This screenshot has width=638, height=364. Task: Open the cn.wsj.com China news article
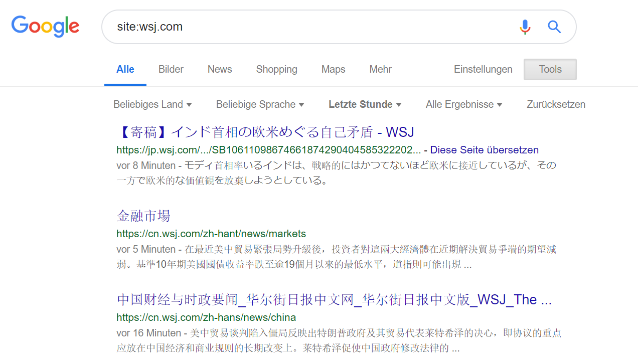pyautogui.click(x=334, y=299)
